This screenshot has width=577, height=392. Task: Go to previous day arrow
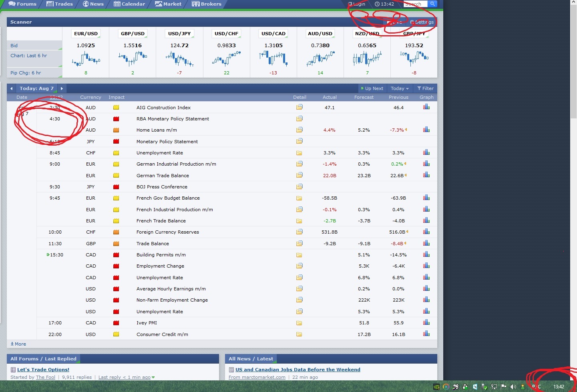tap(12, 88)
